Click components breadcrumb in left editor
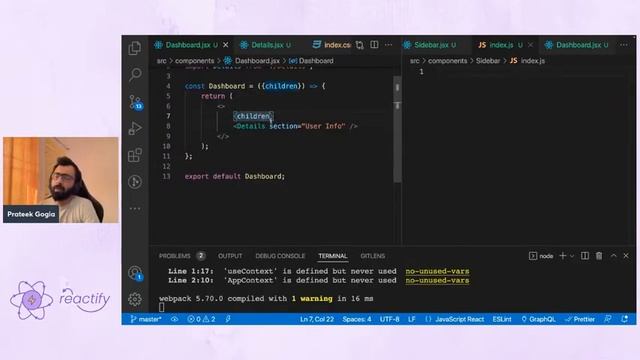Viewport: 640px width, 360px height. coord(194,61)
